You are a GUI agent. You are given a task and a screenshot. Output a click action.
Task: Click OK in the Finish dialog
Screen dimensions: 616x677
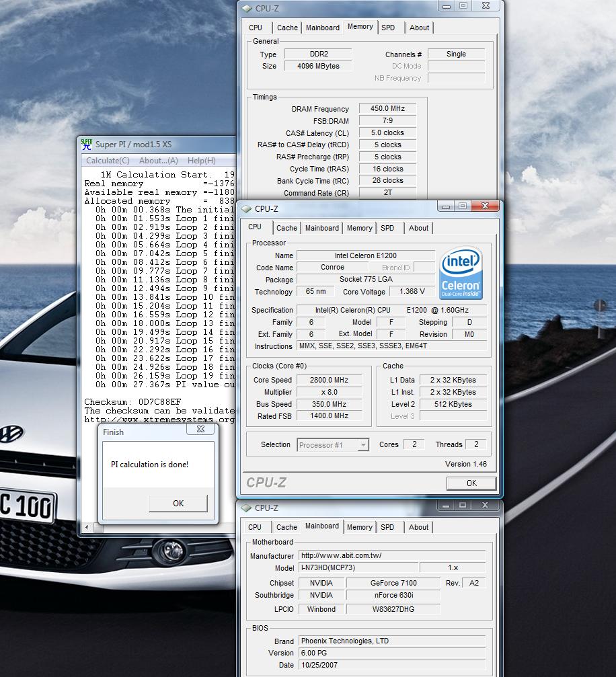[x=178, y=504]
